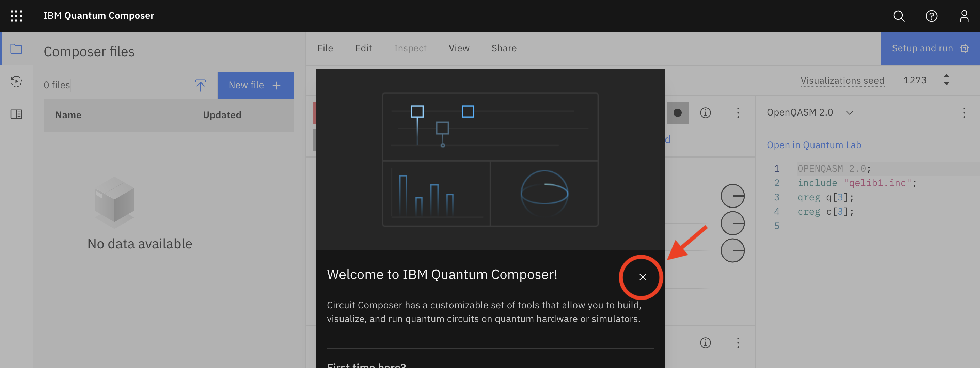Open the user profile icon

click(x=964, y=16)
